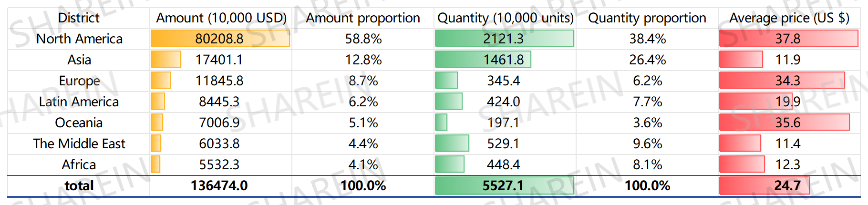
Task: Select the total amount 136474.0 cell
Action: coord(219,186)
